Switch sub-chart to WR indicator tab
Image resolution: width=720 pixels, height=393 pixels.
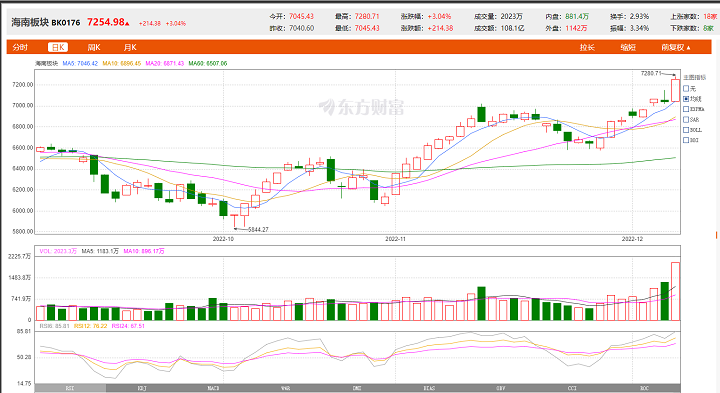click(285, 388)
